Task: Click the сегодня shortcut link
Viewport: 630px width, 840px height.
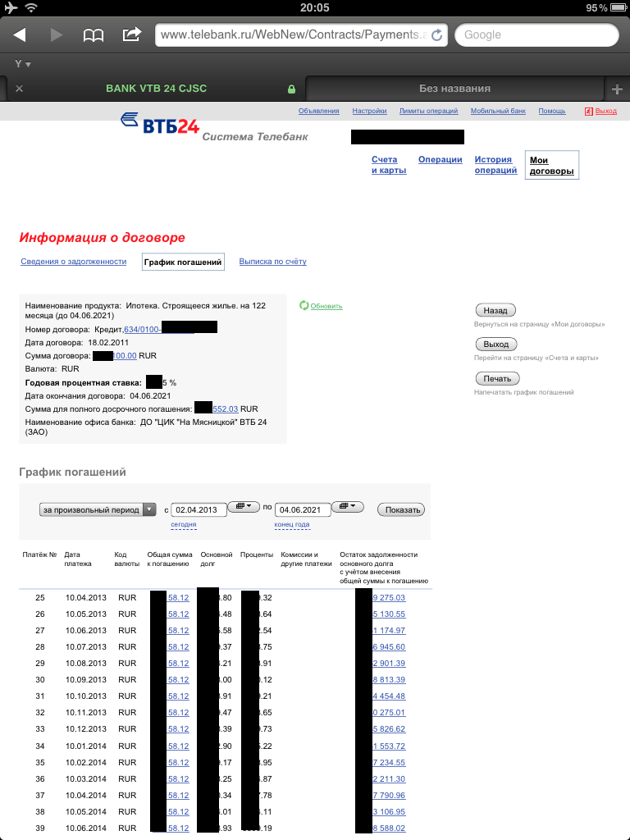Action: 184,524
